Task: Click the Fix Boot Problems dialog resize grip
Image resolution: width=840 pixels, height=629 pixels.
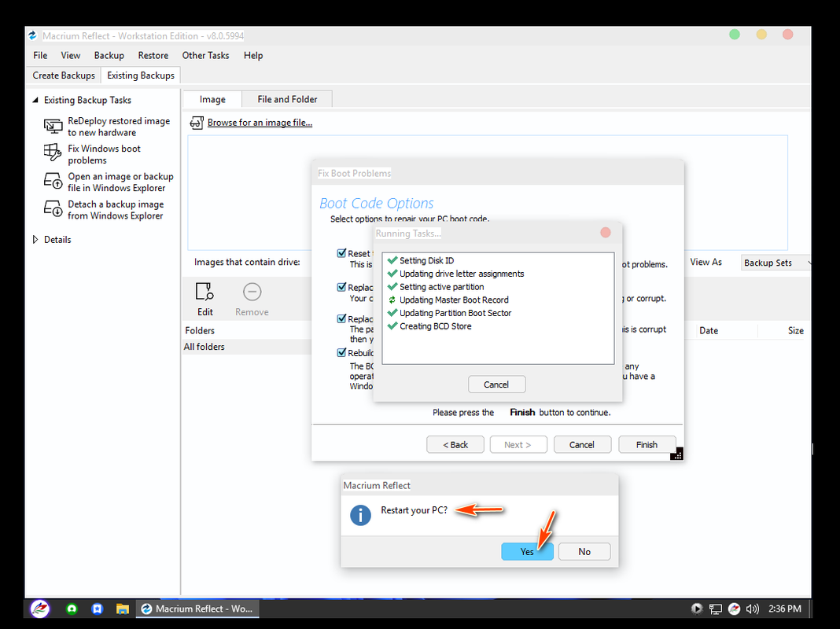Action: (x=676, y=454)
